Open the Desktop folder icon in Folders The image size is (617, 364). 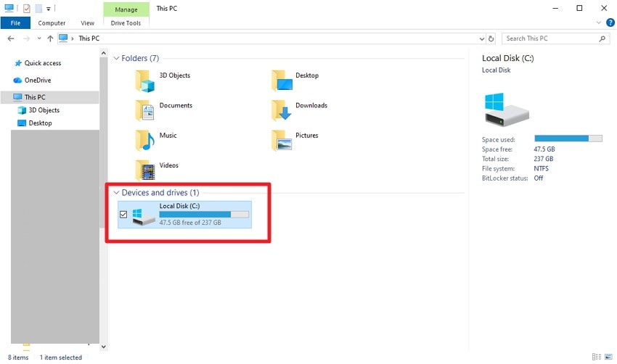[x=282, y=80]
